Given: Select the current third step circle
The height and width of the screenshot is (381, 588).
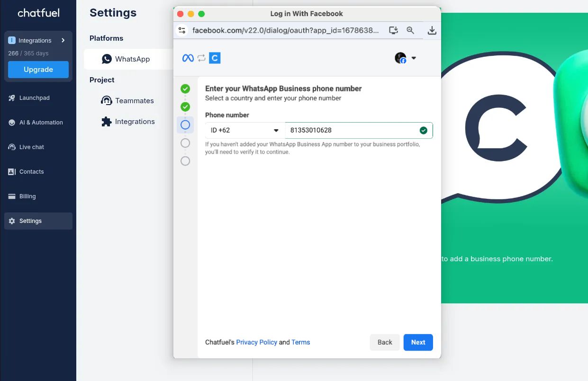Looking at the screenshot, I should click(x=185, y=124).
